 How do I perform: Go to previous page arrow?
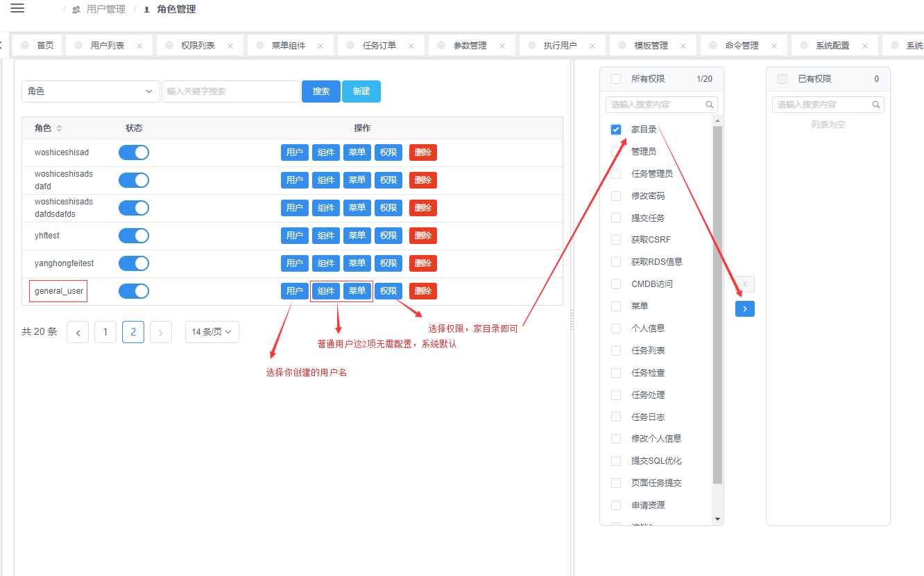(x=78, y=333)
